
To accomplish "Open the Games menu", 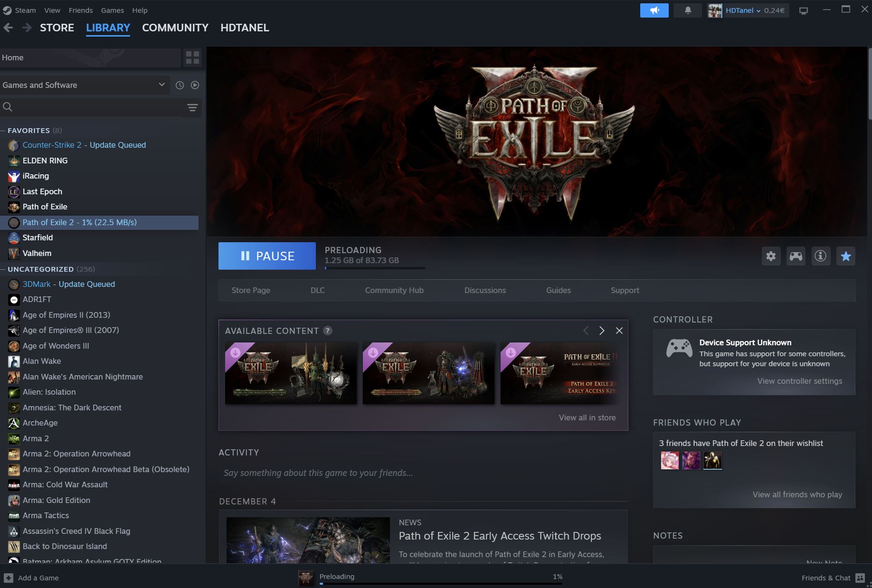I will coord(113,10).
